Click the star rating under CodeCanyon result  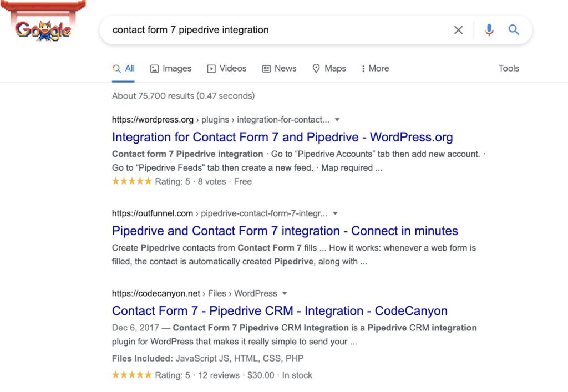(x=132, y=375)
